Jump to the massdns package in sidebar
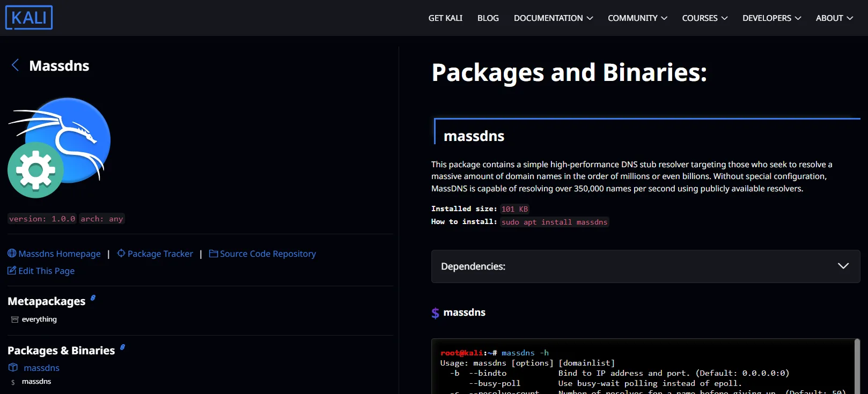 [41, 368]
